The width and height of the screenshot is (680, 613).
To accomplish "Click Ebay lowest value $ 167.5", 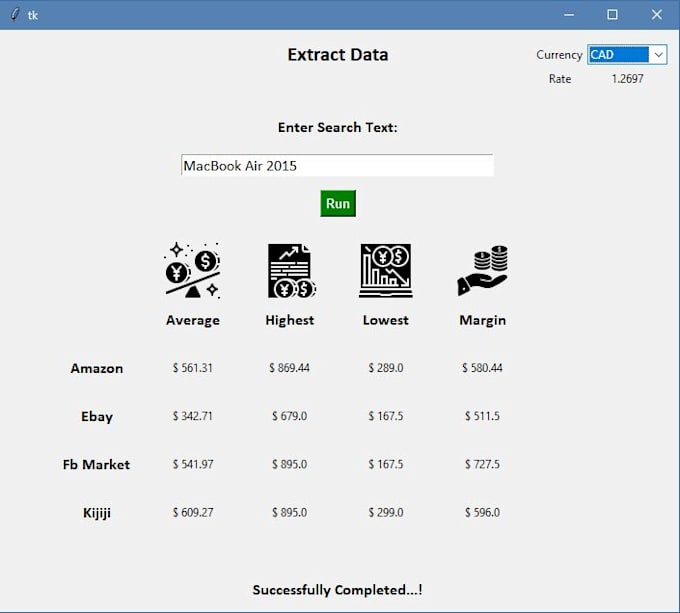I will coord(386,416).
